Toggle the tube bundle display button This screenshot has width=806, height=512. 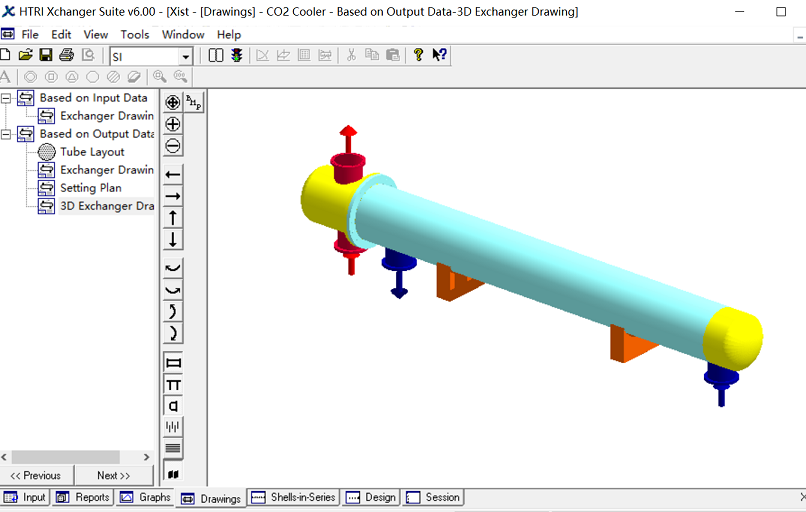pos(173,448)
